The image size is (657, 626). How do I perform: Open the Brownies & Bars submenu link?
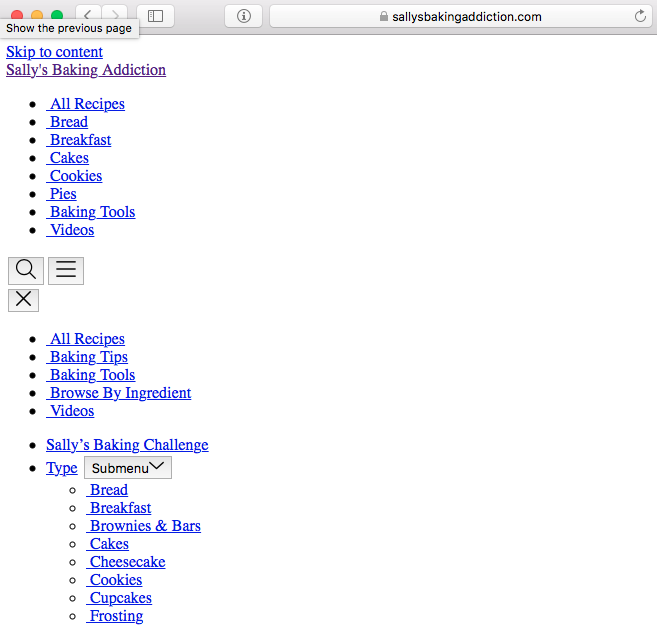143,526
